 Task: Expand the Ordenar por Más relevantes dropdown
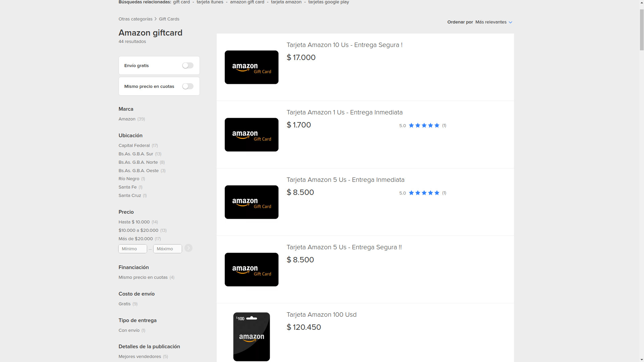[491, 22]
